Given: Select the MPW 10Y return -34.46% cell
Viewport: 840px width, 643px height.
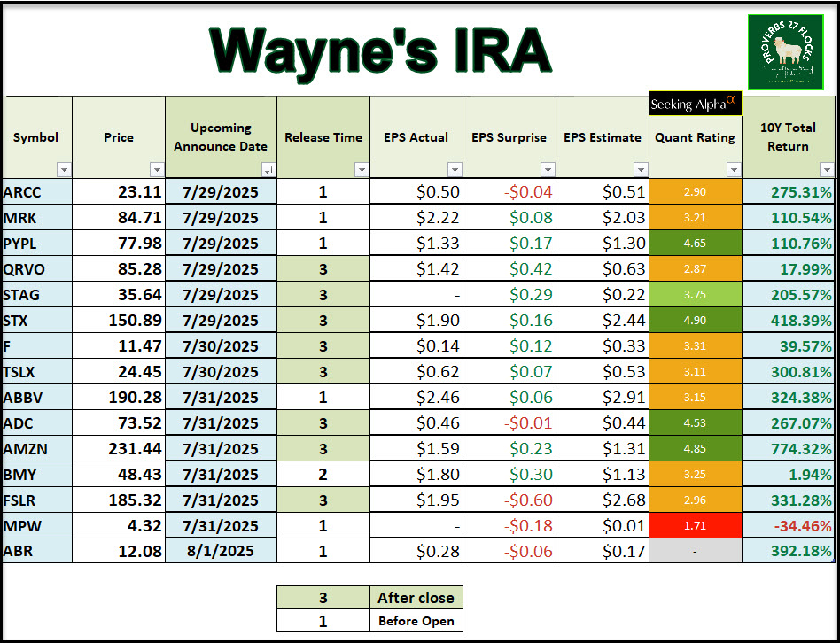Looking at the screenshot, I should 789,525.
